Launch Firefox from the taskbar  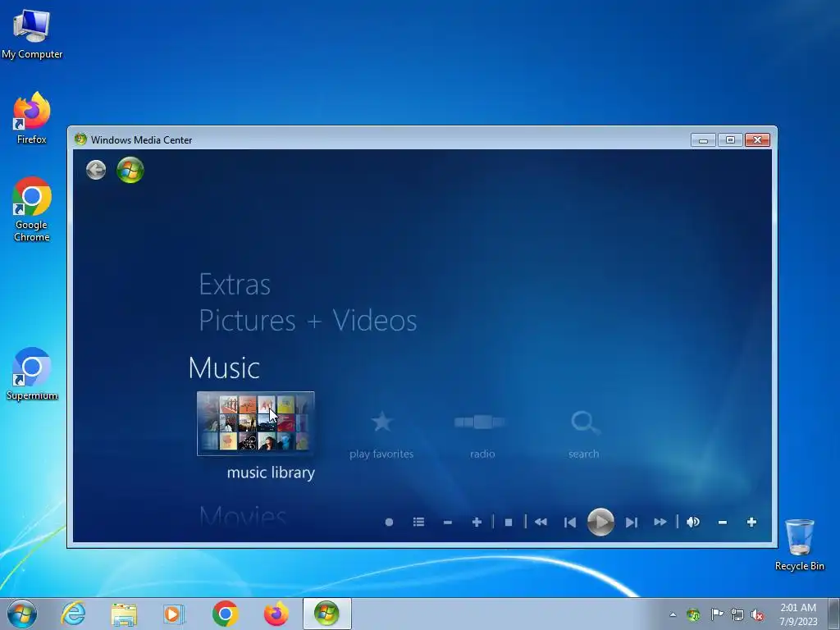point(276,614)
